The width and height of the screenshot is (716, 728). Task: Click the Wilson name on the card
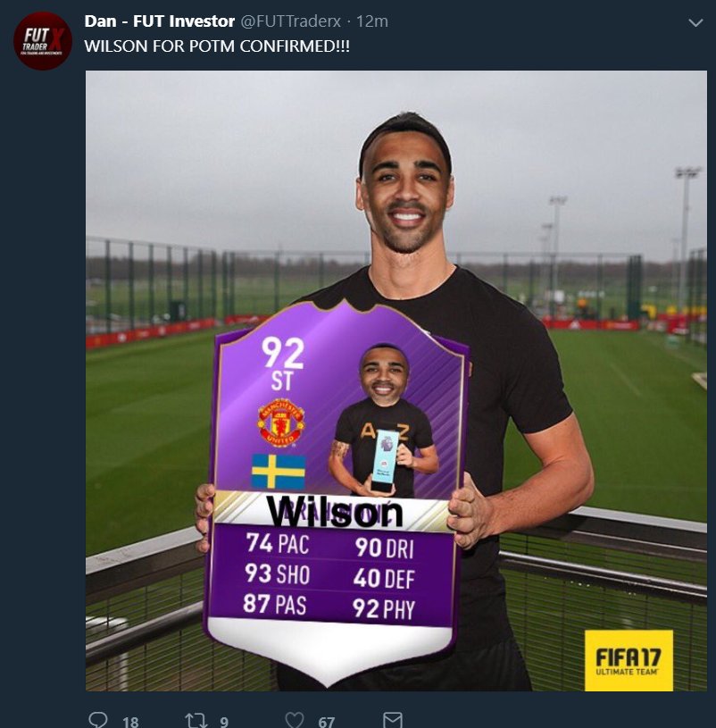(335, 513)
